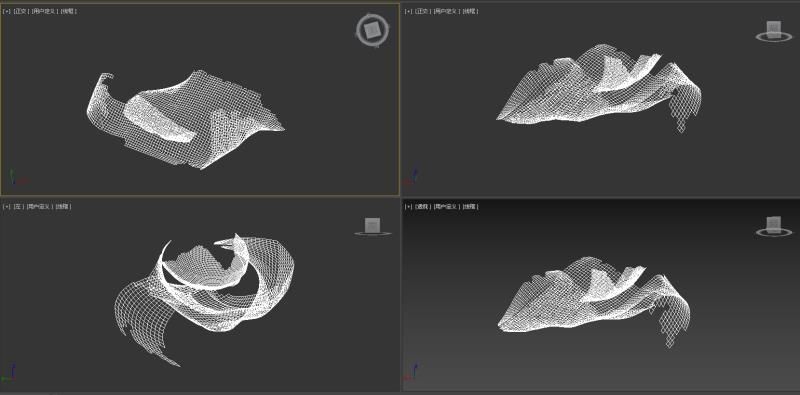Open the [+] menu in the bottom-left viewport

(7, 206)
